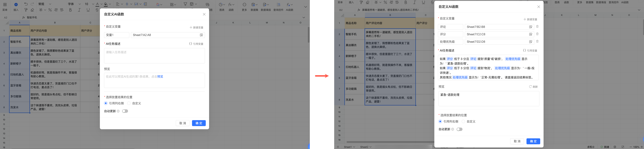This screenshot has width=644, height=149.
Task: Click the blue 预览 link in left dialog
Action: [160, 76]
